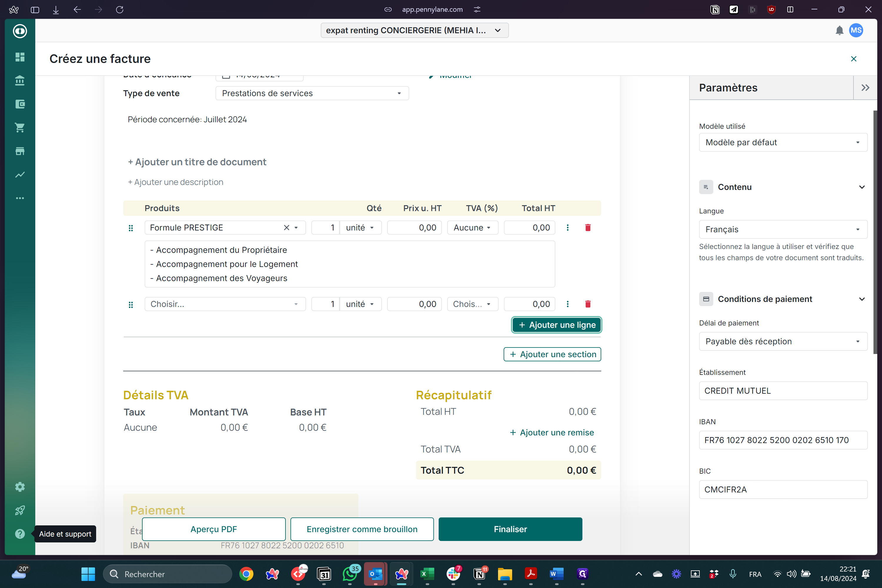This screenshot has width=882, height=588.
Task: Open WhatsApp from the taskbar
Action: (350, 574)
